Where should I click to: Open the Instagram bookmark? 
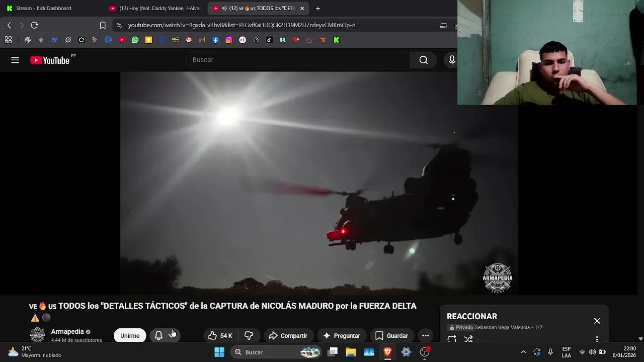[x=229, y=40]
